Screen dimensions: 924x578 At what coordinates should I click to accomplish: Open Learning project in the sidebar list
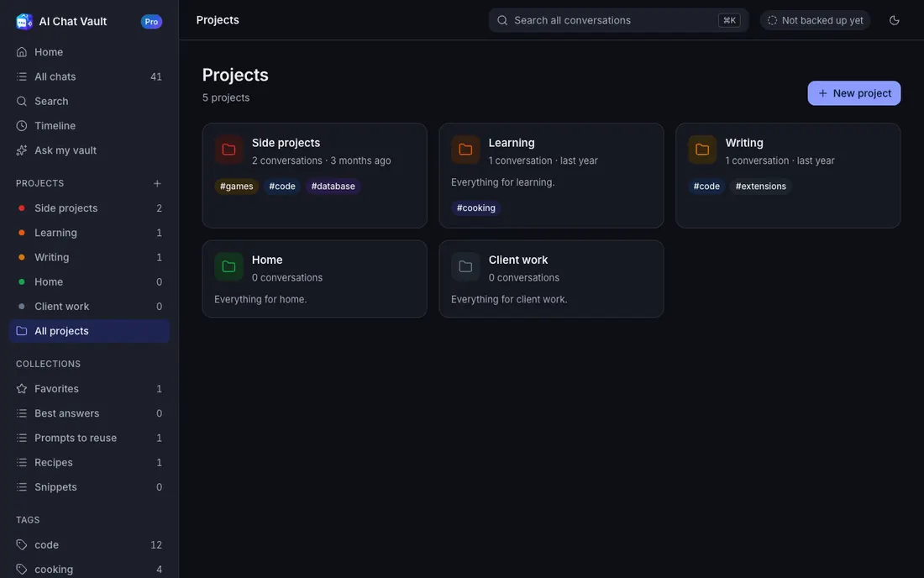89,233
